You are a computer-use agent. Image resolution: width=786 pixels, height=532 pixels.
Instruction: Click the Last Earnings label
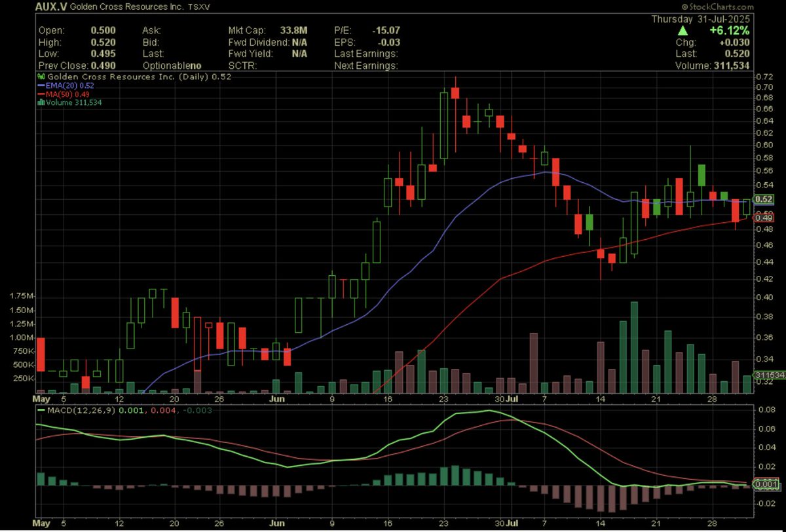[x=365, y=54]
